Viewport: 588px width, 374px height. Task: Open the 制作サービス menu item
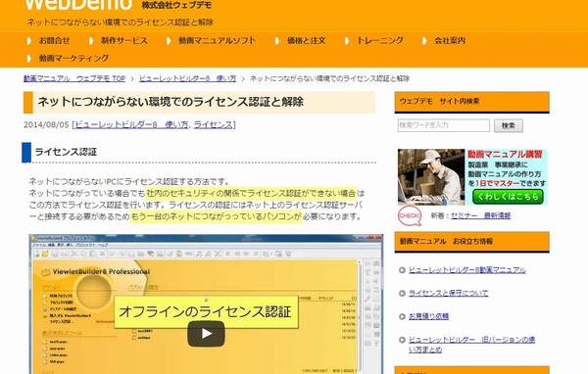(x=124, y=40)
